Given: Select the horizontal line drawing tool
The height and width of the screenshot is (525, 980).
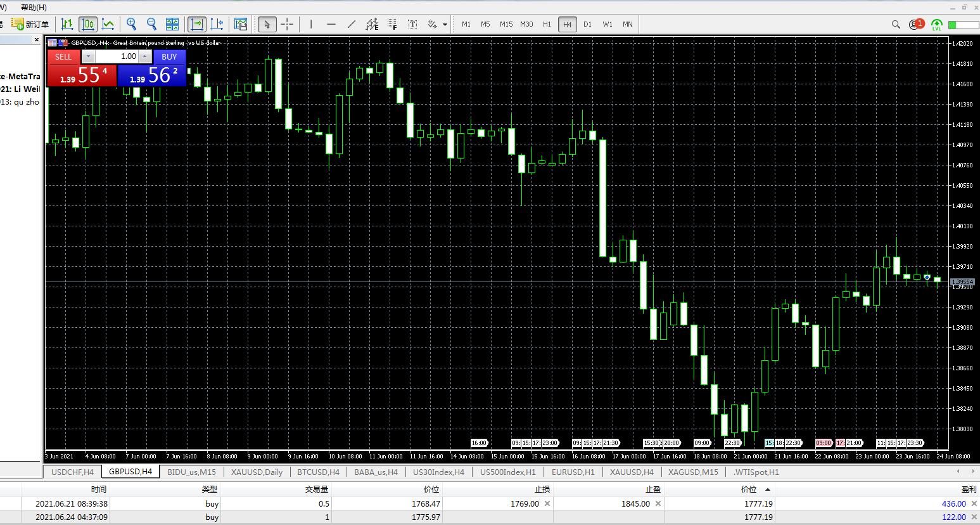Looking at the screenshot, I should (331, 24).
